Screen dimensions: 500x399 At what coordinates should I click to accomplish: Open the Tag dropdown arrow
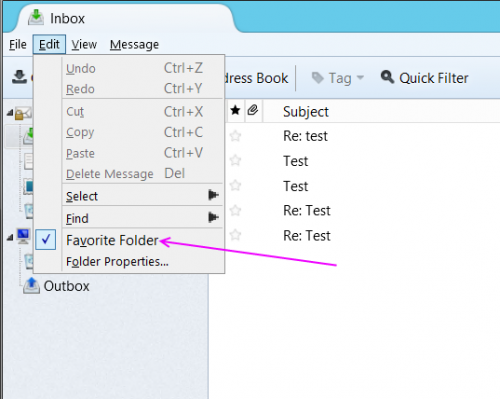pyautogui.click(x=360, y=78)
